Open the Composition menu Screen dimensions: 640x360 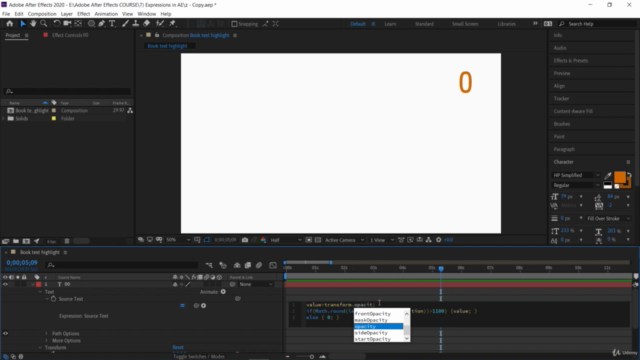42,14
